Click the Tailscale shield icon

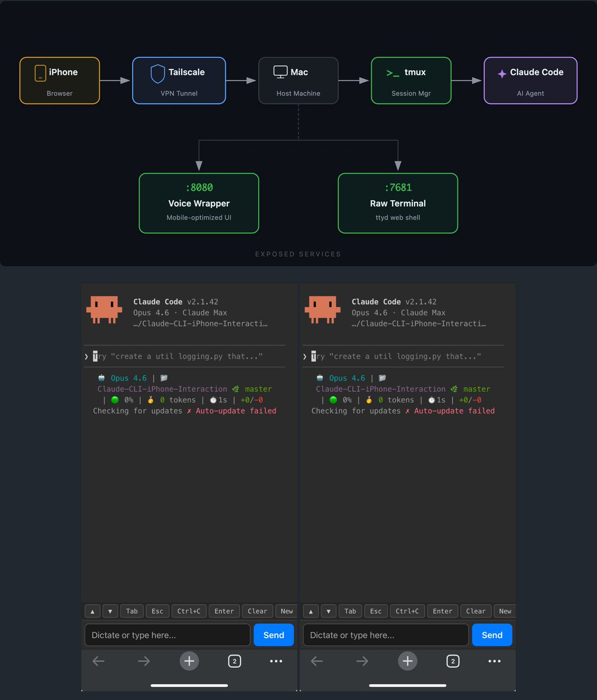tap(158, 74)
